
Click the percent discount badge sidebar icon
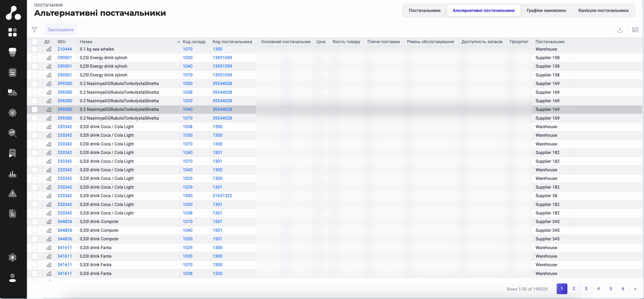(x=12, y=113)
